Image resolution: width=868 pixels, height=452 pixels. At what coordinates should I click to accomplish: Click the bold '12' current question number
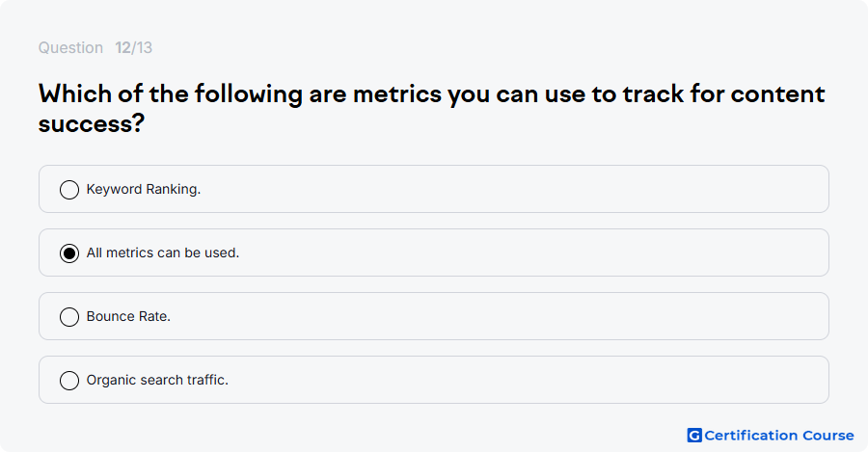pos(122,47)
